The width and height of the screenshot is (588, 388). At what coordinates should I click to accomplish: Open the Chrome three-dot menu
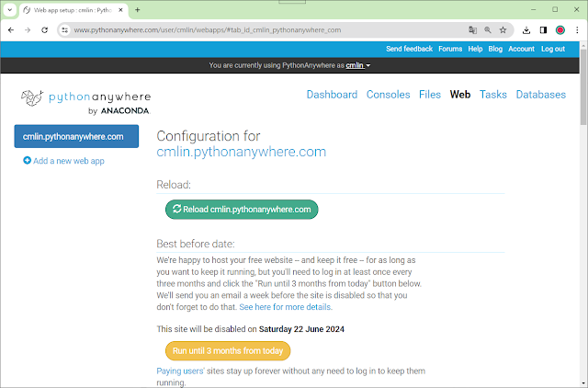577,30
